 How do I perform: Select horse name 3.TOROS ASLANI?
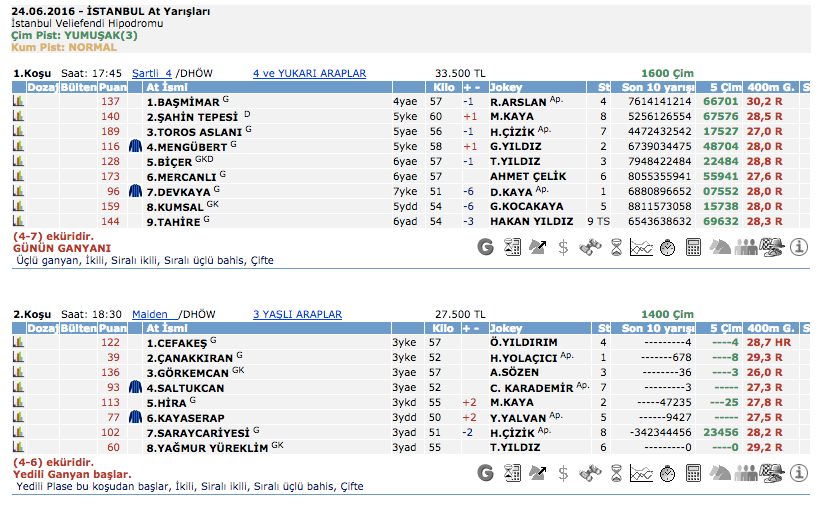[193, 131]
